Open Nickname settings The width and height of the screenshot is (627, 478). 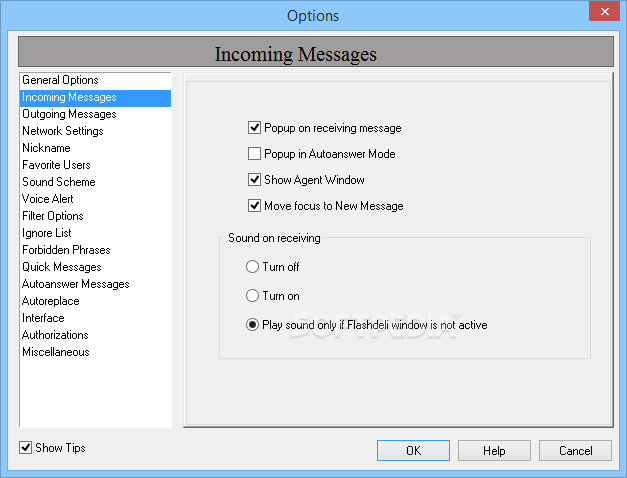pos(95,148)
